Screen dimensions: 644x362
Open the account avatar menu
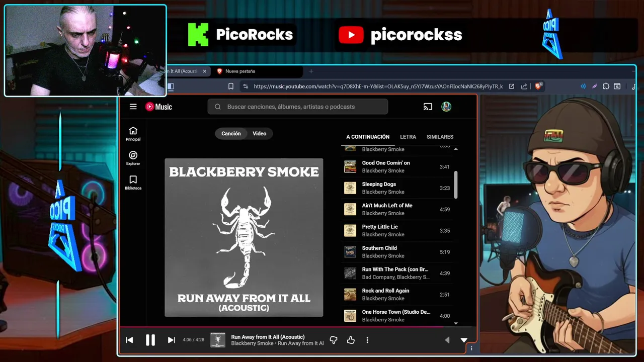click(446, 107)
